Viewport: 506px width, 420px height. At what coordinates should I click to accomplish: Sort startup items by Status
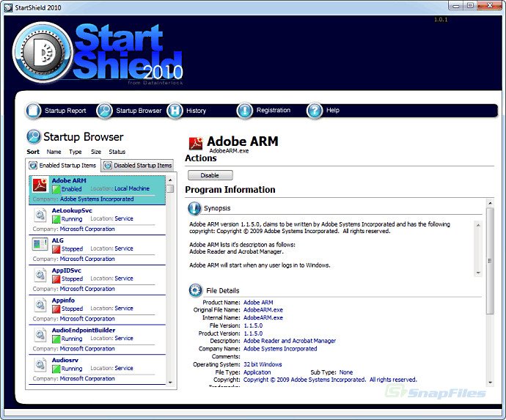[117, 152]
